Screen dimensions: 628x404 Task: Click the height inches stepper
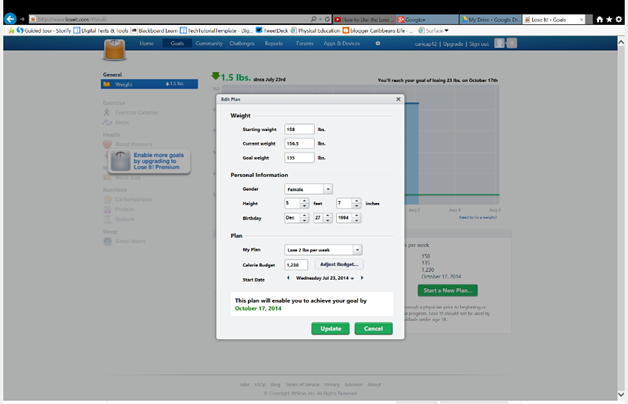tap(356, 203)
